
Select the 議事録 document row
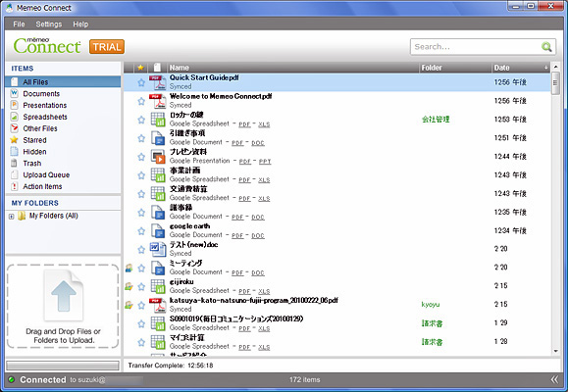[x=336, y=212]
